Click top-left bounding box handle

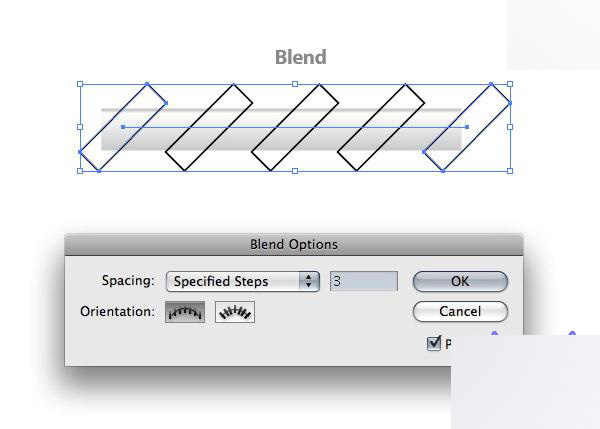80,84
